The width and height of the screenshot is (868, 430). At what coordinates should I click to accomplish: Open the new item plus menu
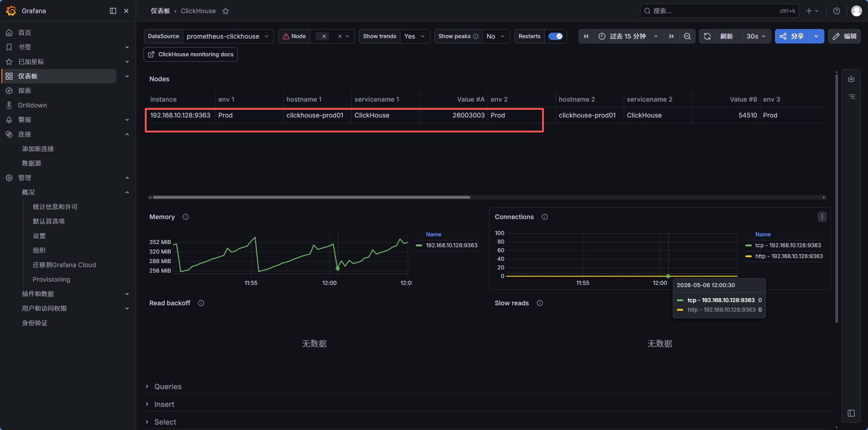[812, 11]
